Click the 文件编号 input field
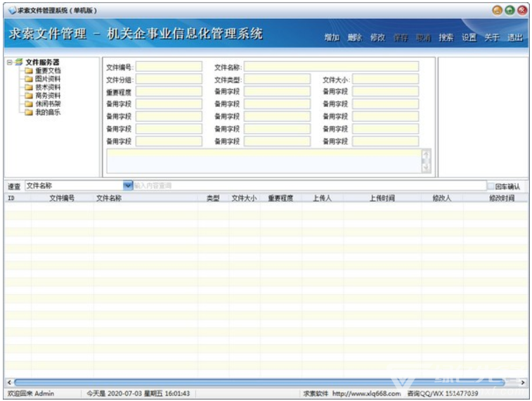This screenshot has height=401, width=532. pos(169,67)
